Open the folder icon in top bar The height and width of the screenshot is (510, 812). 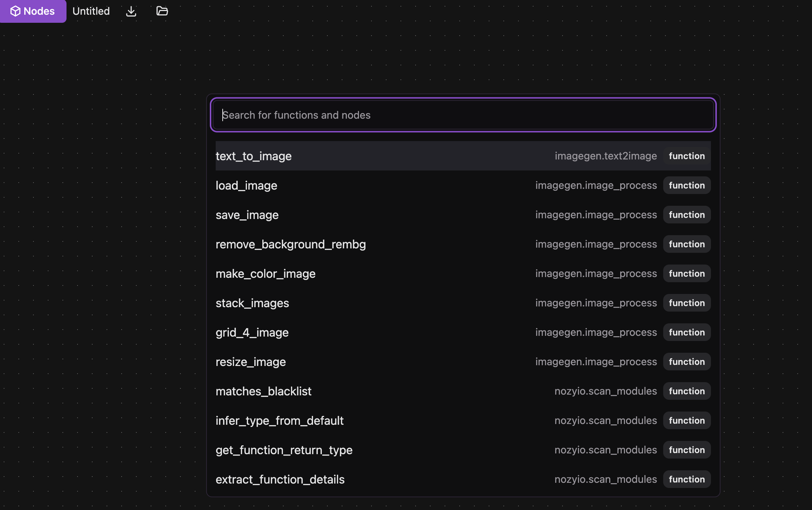point(162,11)
